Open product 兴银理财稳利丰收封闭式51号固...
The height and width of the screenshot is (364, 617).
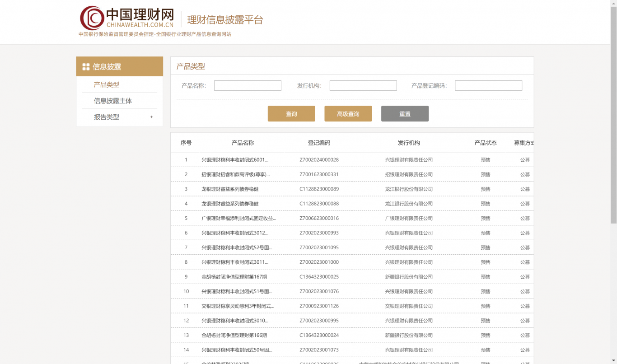[x=237, y=291]
